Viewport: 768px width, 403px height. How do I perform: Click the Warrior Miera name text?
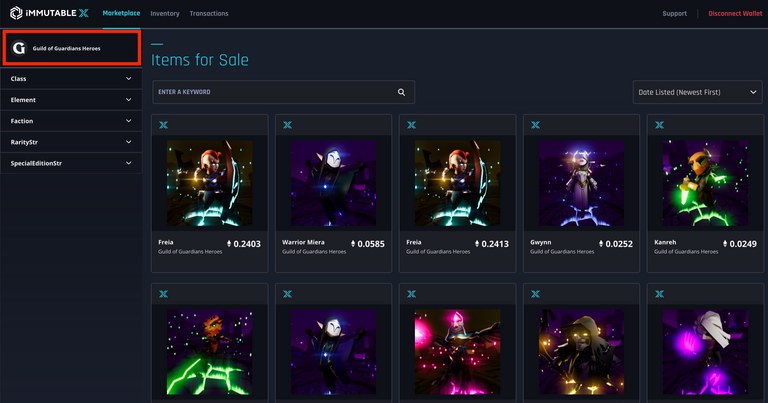[303, 242]
